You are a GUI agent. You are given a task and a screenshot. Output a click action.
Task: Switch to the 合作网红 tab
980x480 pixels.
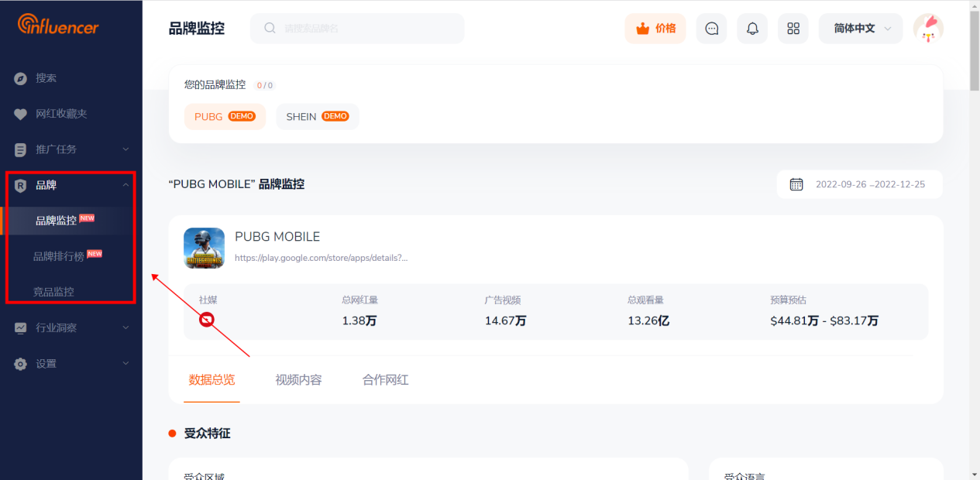coord(385,380)
